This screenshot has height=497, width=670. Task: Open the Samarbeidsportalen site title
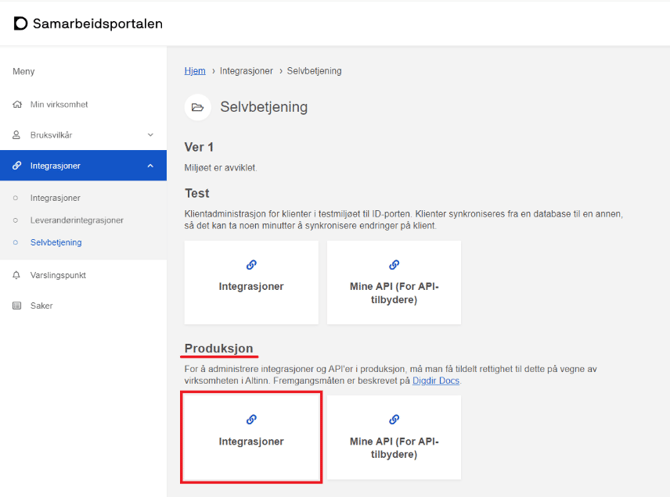[97, 24]
